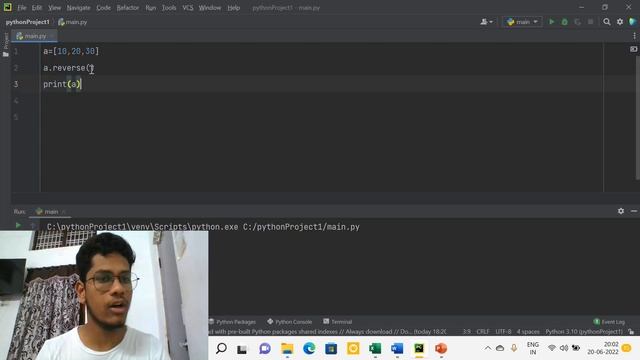Run the main configuration with the green play icon
Screen dimensions: 640x360
click(x=551, y=22)
